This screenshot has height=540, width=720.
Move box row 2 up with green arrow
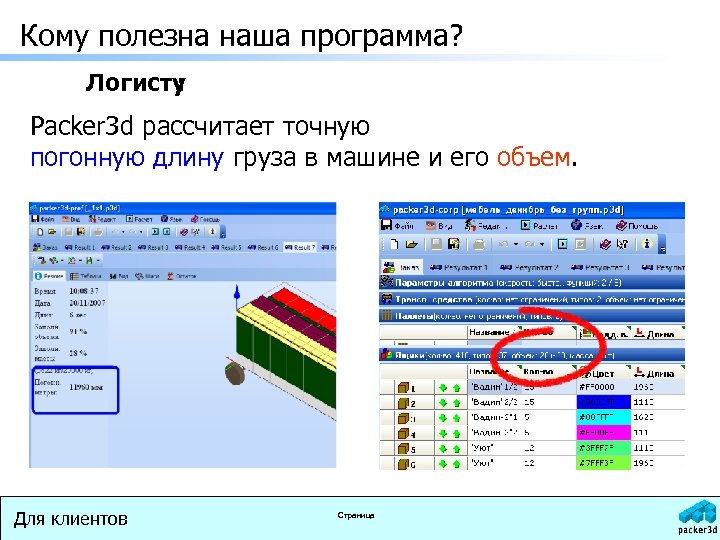pyautogui.click(x=457, y=403)
